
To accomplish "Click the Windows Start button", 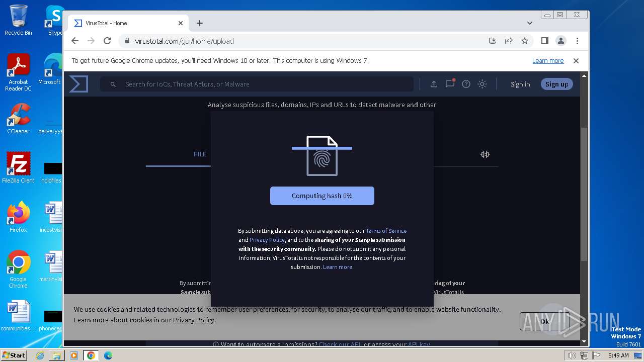I will (14, 355).
